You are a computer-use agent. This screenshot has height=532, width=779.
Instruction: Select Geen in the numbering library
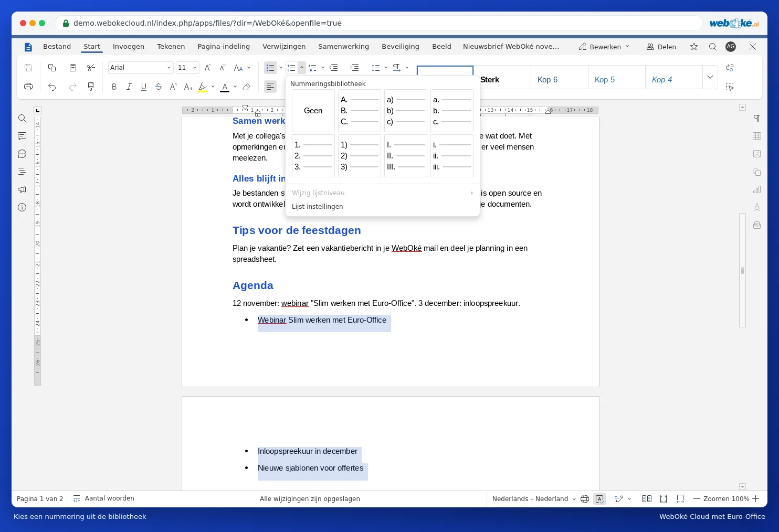313,111
